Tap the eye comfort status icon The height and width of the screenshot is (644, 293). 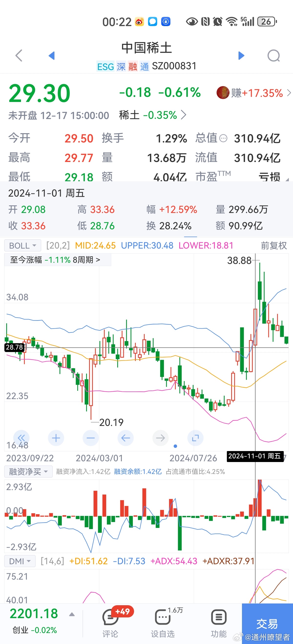192,22
